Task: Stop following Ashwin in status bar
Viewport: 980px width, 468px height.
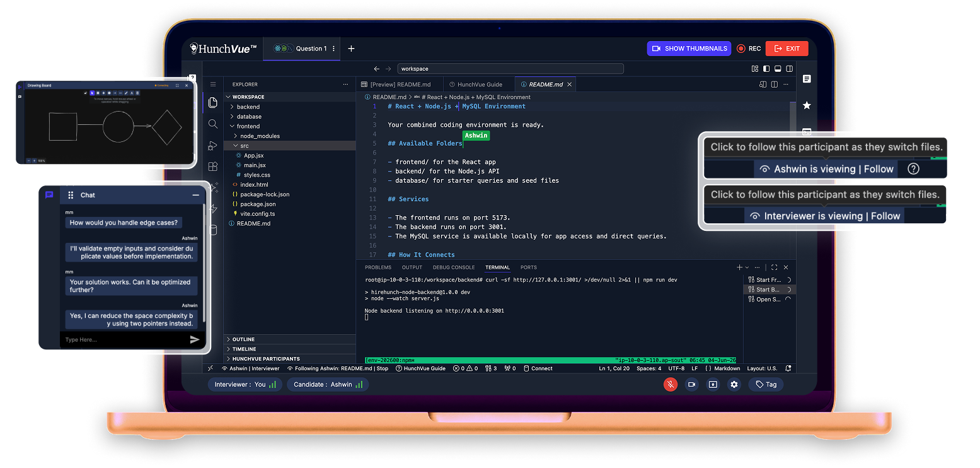Action: [337, 368]
